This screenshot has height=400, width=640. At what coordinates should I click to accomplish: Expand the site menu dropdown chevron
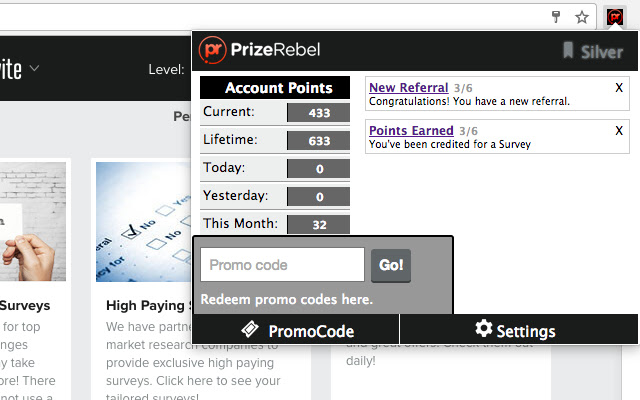(x=35, y=69)
